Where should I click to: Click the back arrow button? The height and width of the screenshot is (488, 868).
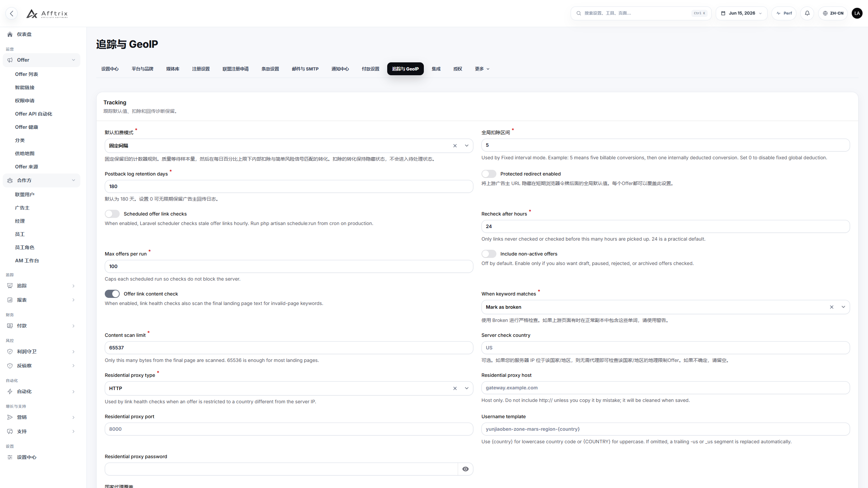coord(12,13)
